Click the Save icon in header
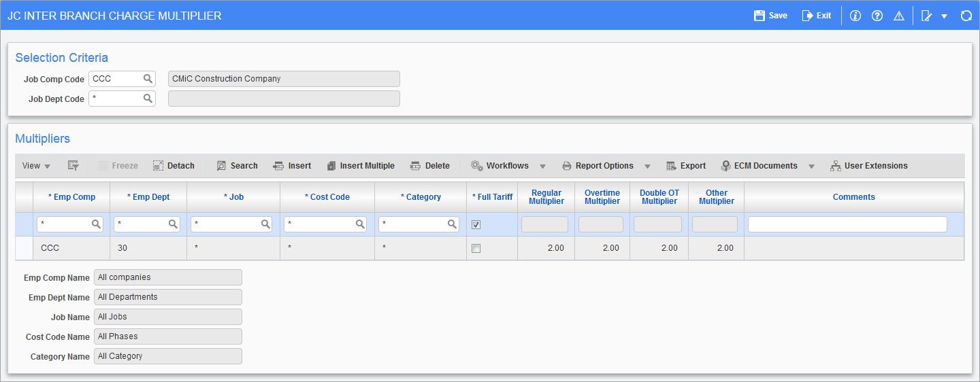 click(x=759, y=16)
